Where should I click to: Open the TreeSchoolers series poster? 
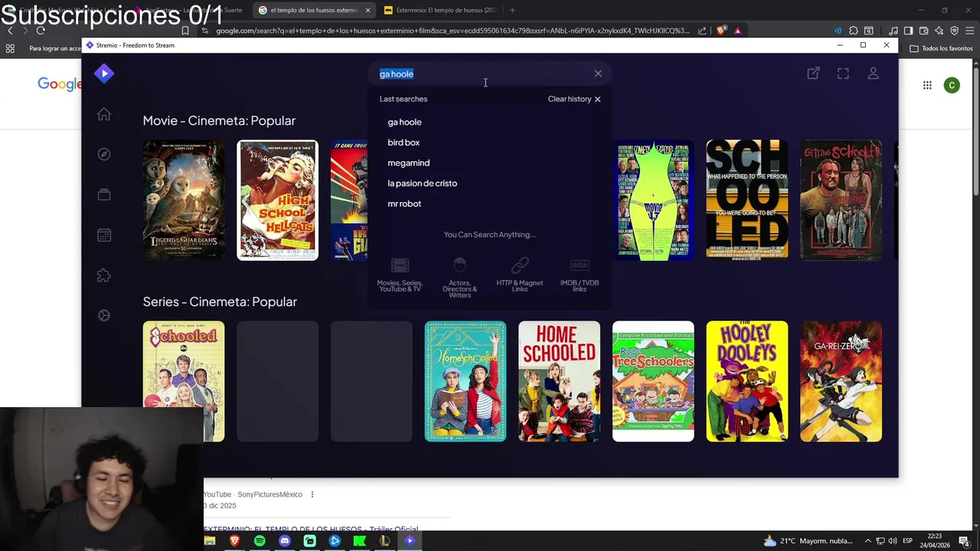point(653,381)
